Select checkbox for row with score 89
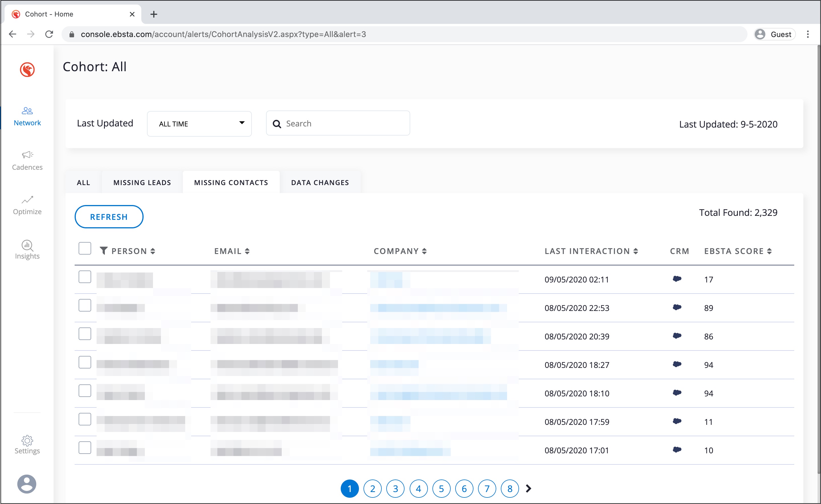Image resolution: width=821 pixels, height=504 pixels. [85, 305]
